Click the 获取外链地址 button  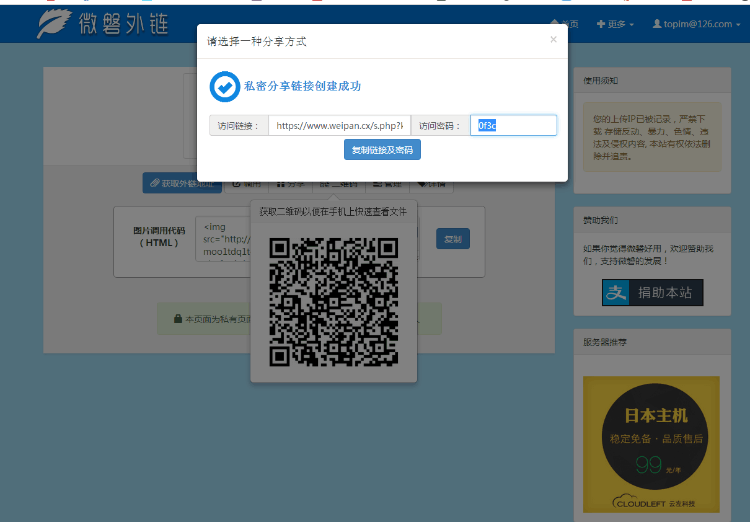[x=182, y=183]
